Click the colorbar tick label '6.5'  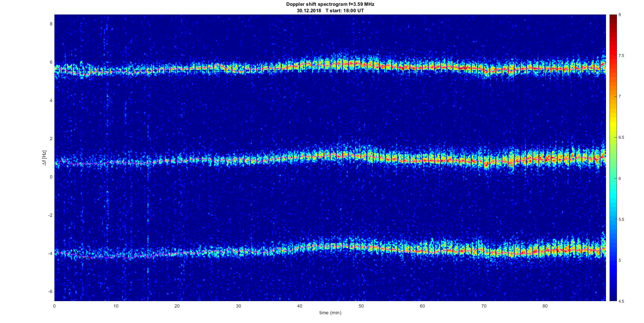(621, 138)
